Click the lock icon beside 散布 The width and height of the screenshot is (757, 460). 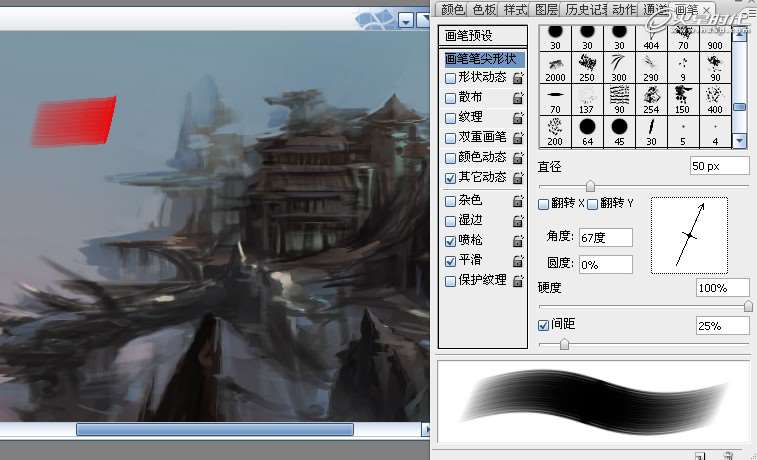[518, 98]
